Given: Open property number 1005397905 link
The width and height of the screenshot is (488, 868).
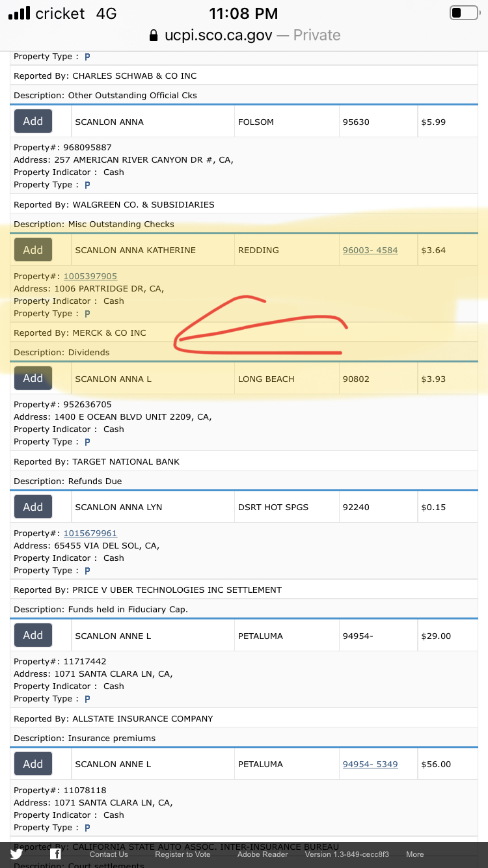Looking at the screenshot, I should (x=90, y=276).
